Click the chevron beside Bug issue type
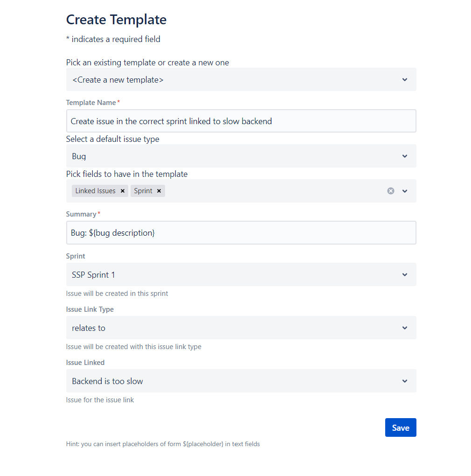The height and width of the screenshot is (476, 471). pyautogui.click(x=405, y=156)
